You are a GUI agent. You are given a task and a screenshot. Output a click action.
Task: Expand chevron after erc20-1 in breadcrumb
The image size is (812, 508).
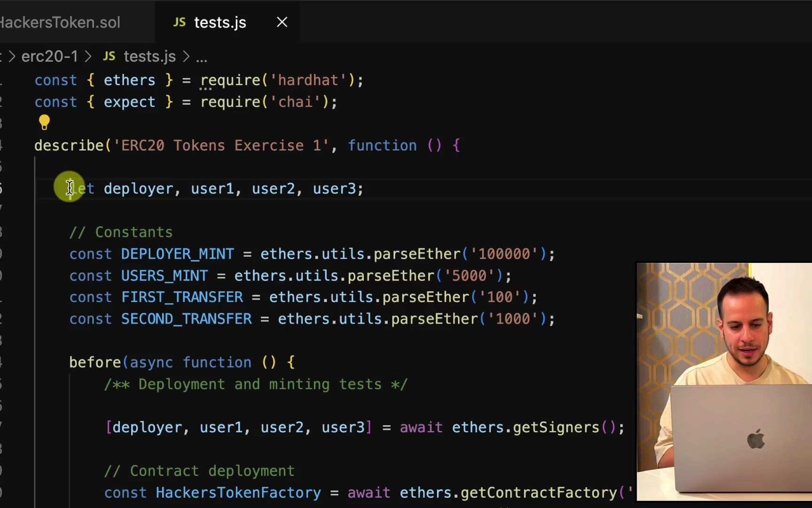(x=88, y=56)
